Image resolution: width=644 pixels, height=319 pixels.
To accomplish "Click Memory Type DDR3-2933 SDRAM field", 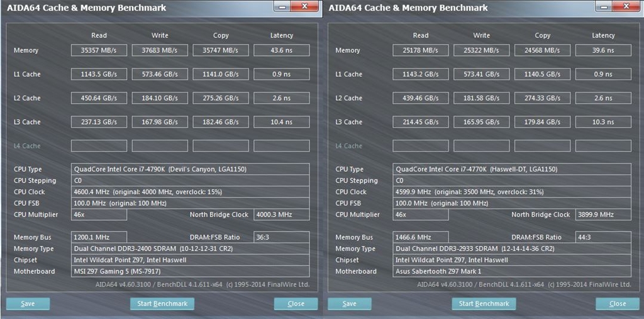I will 512,249.
